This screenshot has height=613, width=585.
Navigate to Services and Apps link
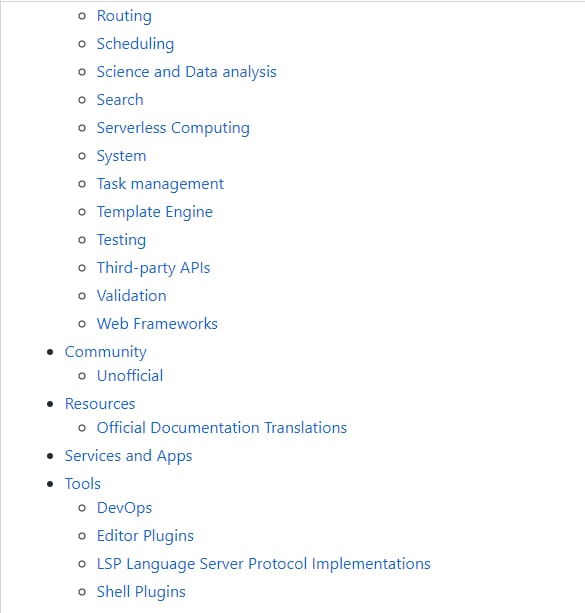click(x=128, y=456)
